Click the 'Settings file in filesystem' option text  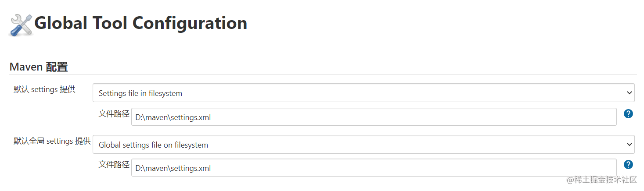140,93
